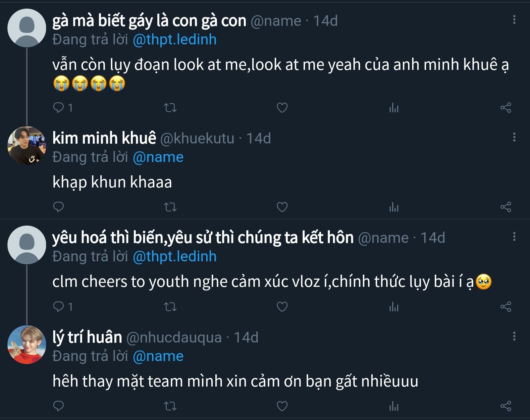Like kim minh khuê's 'khạp khun khaaa' reply
530x420 pixels.
click(282, 207)
